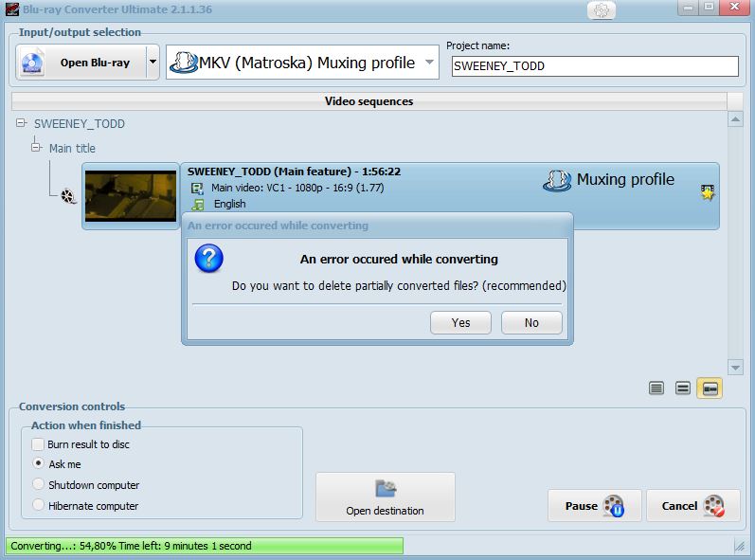This screenshot has width=755, height=560.
Task: Click the scrollbar down arrow
Action: [x=735, y=368]
